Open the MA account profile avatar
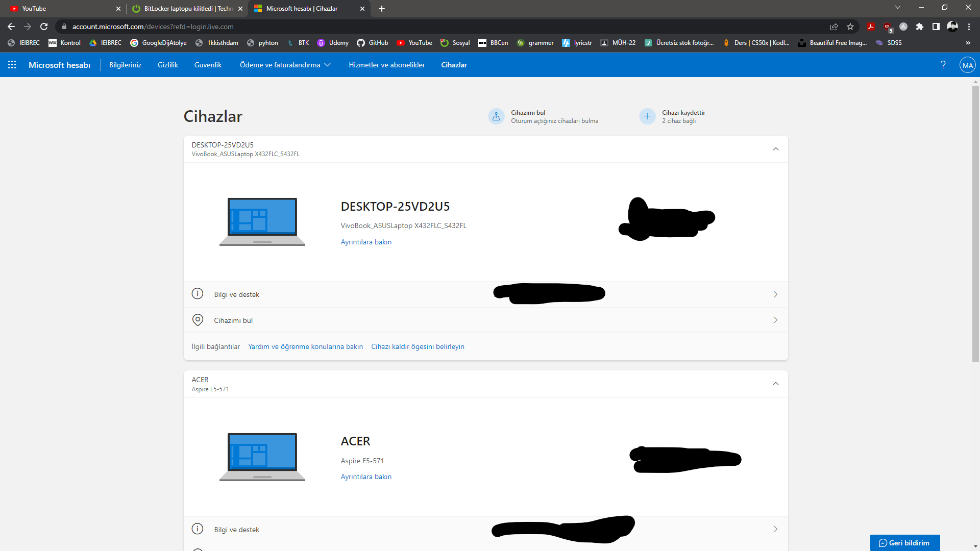The width and height of the screenshot is (980, 551). click(x=967, y=65)
